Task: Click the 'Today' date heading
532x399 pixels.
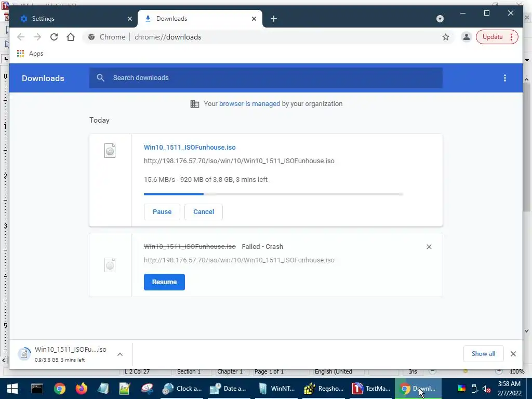Action: 99,120
